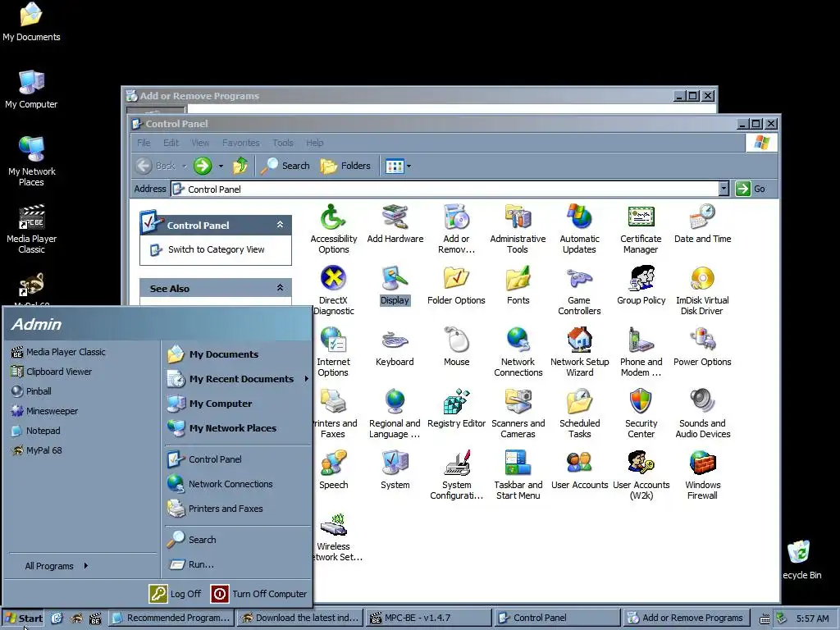The image size is (840, 630).
Task: Expand All Programs in Start menu
Action: pos(56,566)
